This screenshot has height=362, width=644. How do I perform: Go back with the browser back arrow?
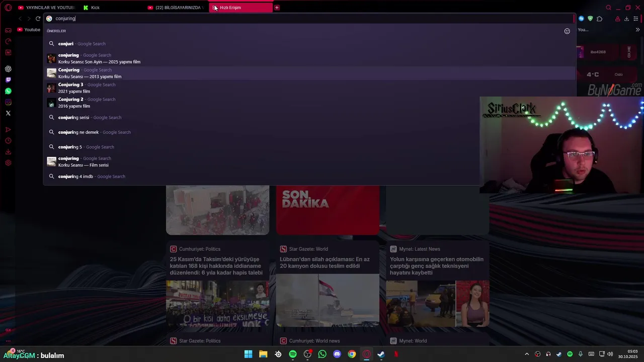20,19
